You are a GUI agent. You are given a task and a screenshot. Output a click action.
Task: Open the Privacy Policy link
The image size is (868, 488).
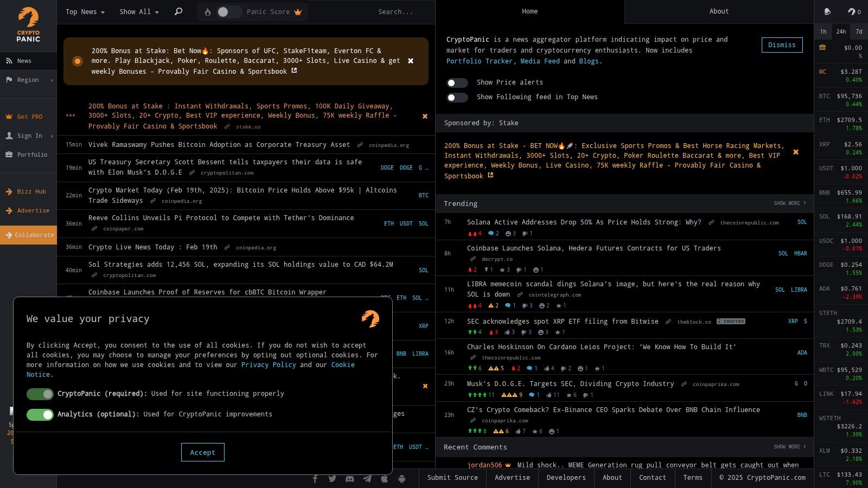[269, 365]
